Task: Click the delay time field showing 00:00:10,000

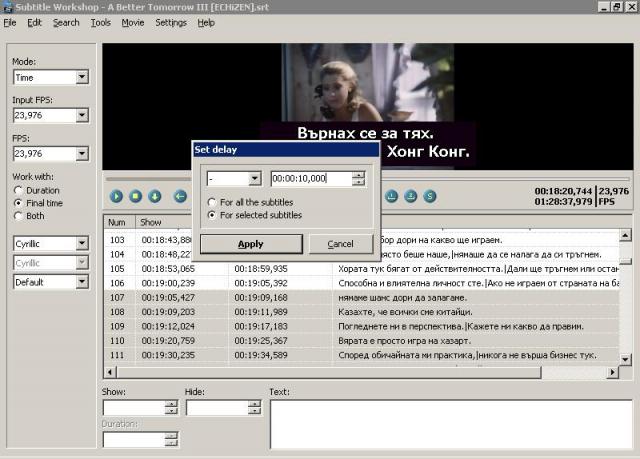Action: click(311, 179)
